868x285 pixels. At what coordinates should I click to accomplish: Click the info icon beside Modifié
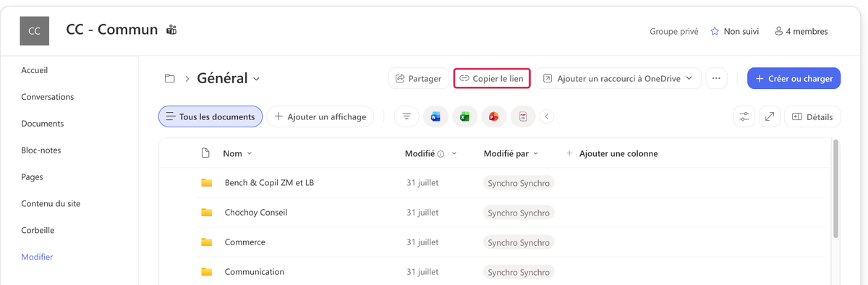coord(441,154)
